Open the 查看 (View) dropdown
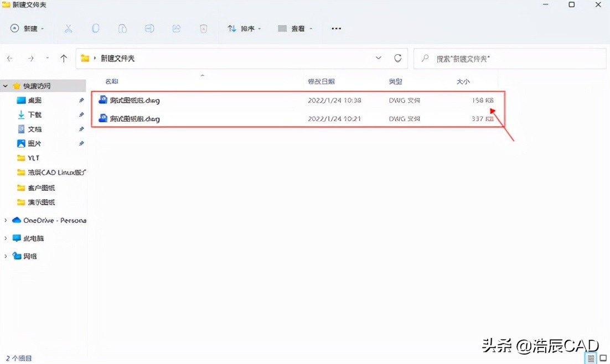This screenshot has width=610, height=364. [x=295, y=28]
